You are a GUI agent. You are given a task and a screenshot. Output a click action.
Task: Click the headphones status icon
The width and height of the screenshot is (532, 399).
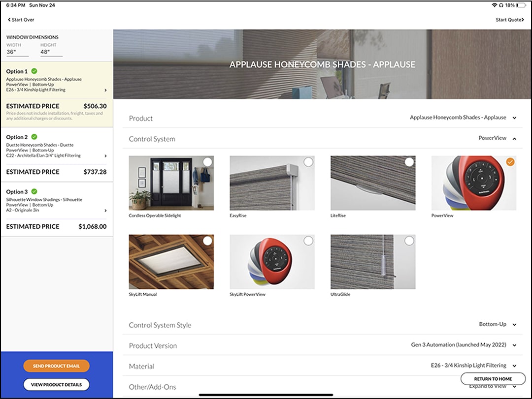(501, 5)
